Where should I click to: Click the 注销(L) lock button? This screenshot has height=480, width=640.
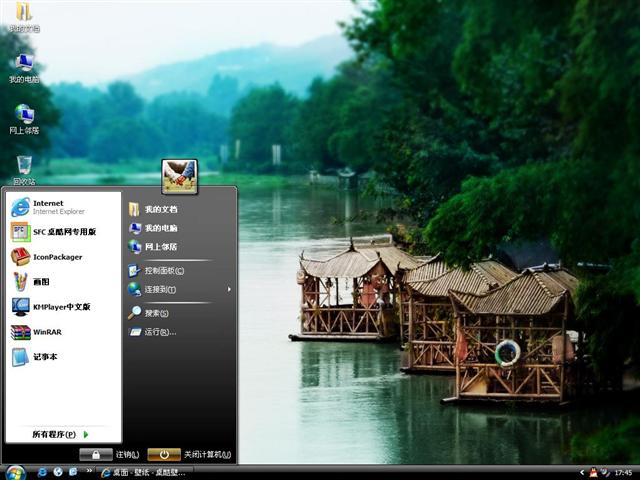pos(96,454)
